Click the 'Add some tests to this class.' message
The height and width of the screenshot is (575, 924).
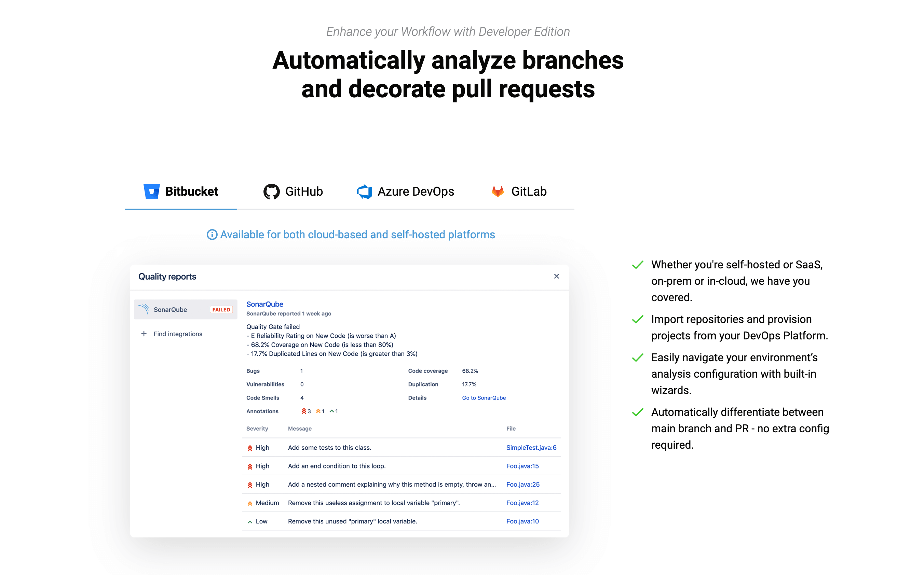pos(329,448)
